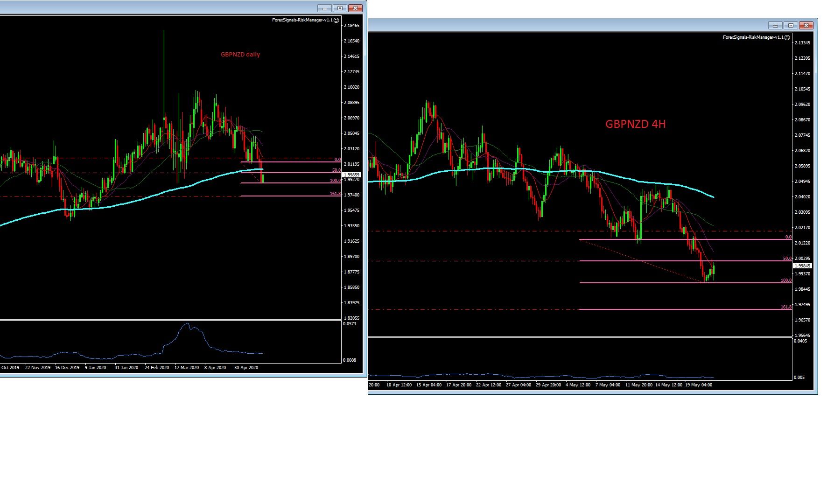This screenshot has height=504, width=834.
Task: Click ForexSignals-RiskManager label in 4H chart
Action: [x=753, y=37]
